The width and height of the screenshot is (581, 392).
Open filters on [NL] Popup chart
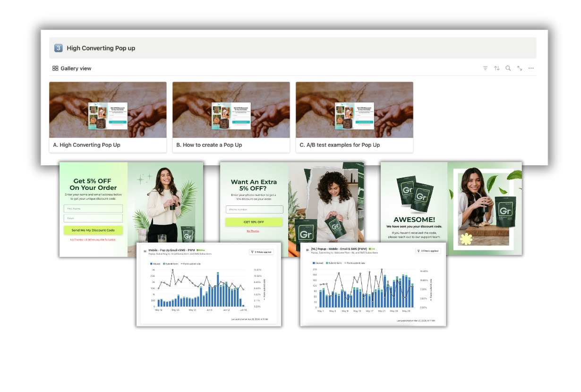[x=427, y=251]
